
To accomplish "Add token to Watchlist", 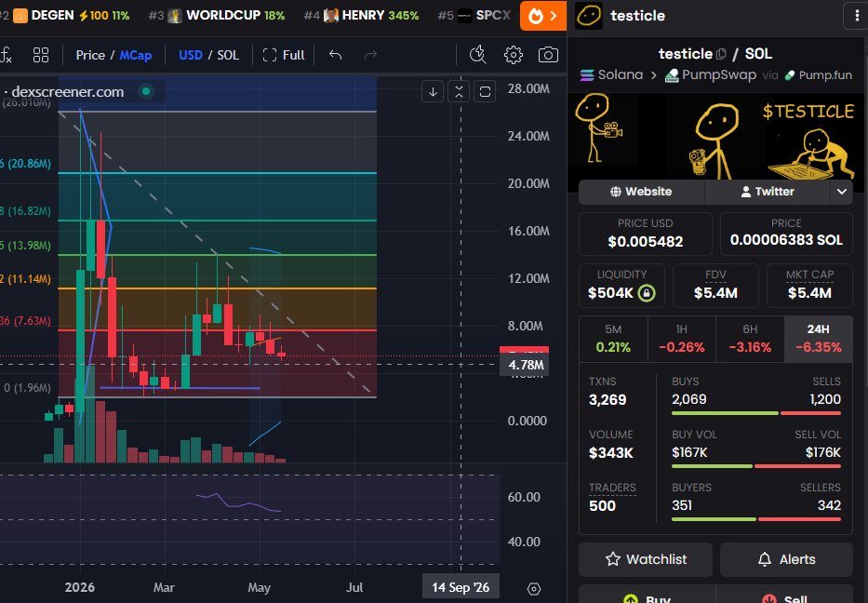I will [646, 559].
